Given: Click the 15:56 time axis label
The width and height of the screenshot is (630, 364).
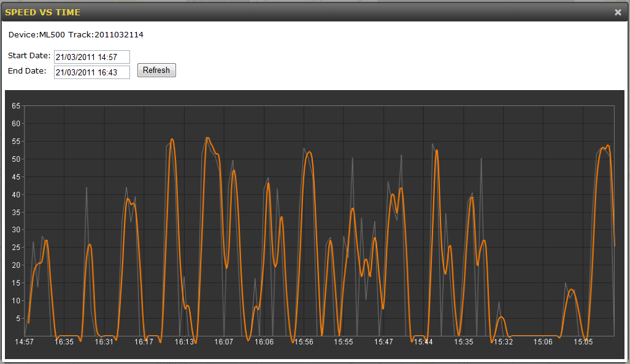Looking at the screenshot, I should click(304, 342).
